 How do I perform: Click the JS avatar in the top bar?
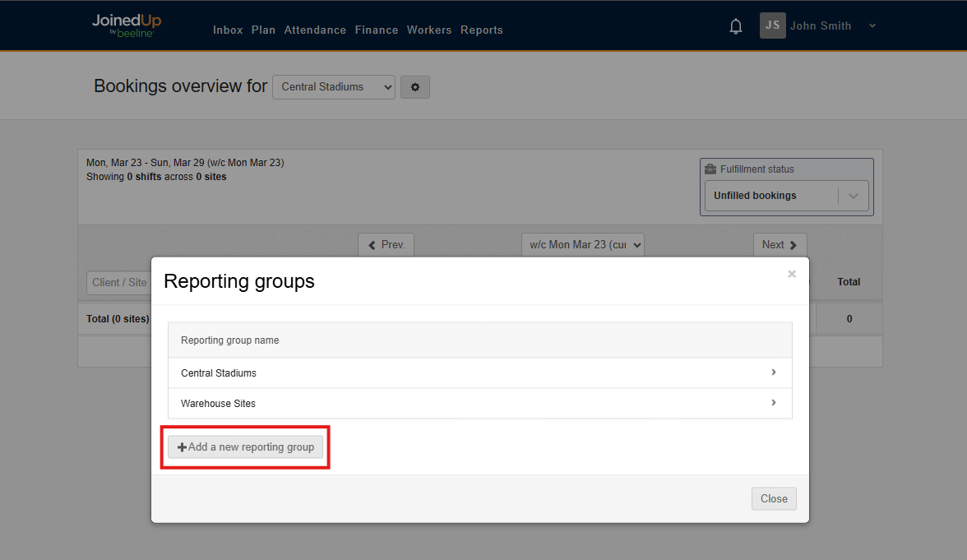(x=772, y=25)
